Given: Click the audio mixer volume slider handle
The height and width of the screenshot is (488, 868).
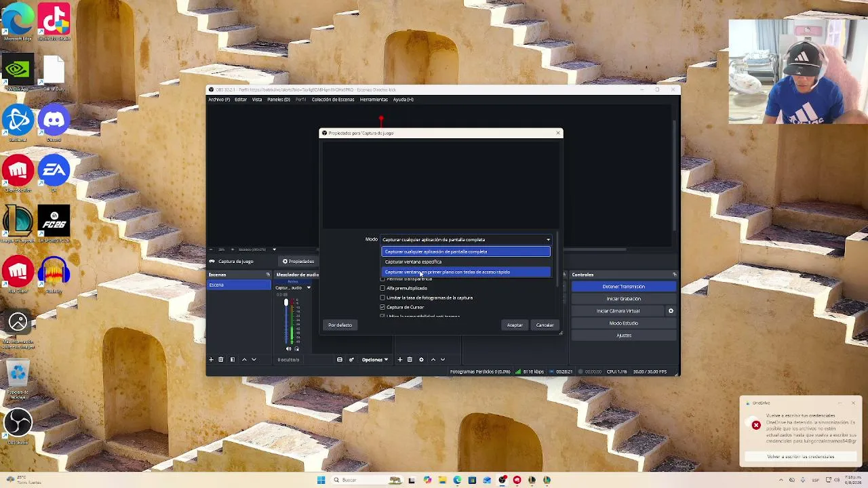Looking at the screenshot, I should click(x=285, y=302).
